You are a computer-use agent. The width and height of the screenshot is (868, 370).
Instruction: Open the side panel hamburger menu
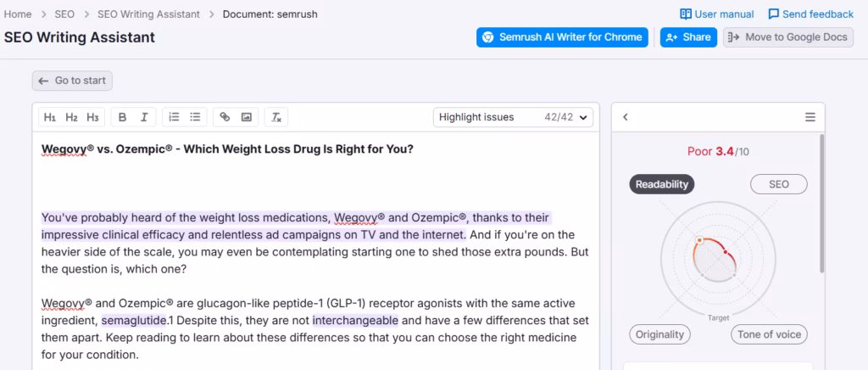coord(810,117)
